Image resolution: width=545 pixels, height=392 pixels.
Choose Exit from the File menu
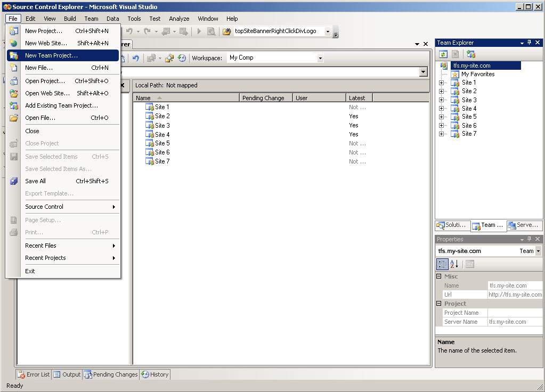coord(63,271)
